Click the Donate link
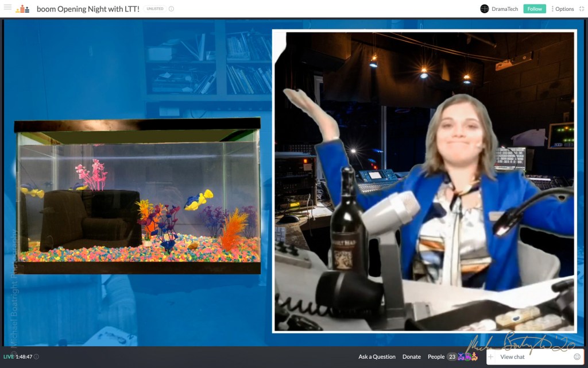 point(411,356)
